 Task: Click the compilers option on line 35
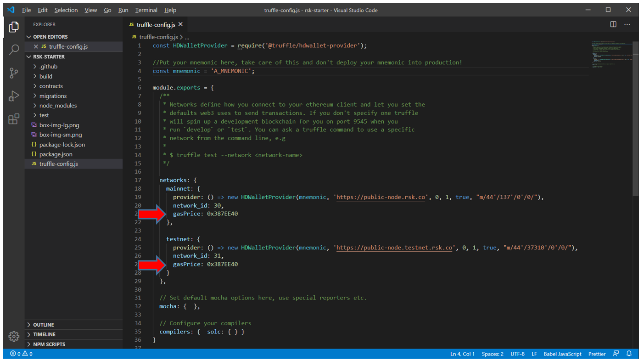(x=202, y=332)
